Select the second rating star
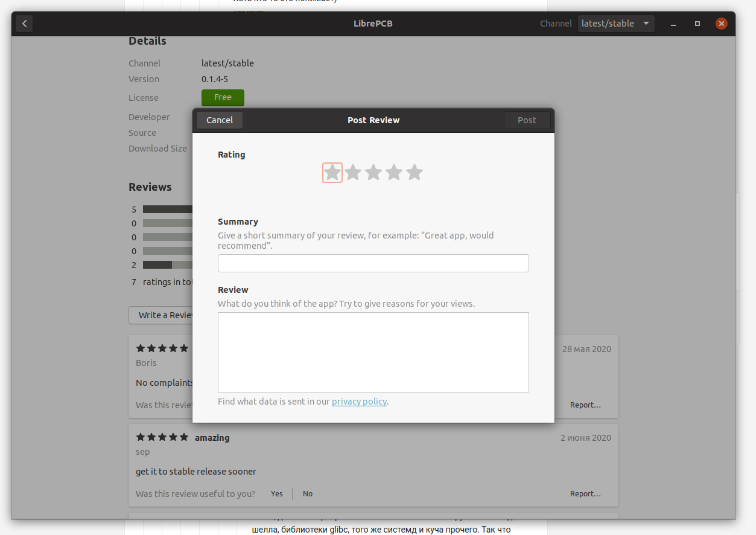Viewport: 756px width, 535px height. click(x=353, y=173)
